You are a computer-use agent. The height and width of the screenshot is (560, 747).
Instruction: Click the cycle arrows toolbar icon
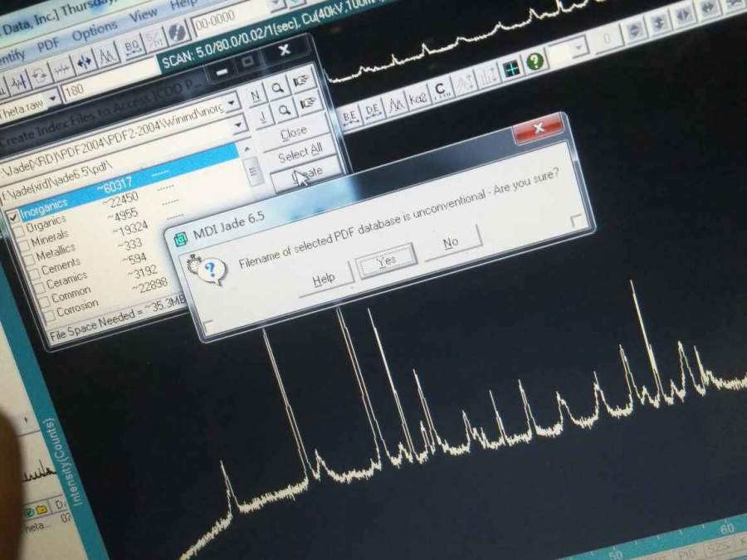click(40, 76)
